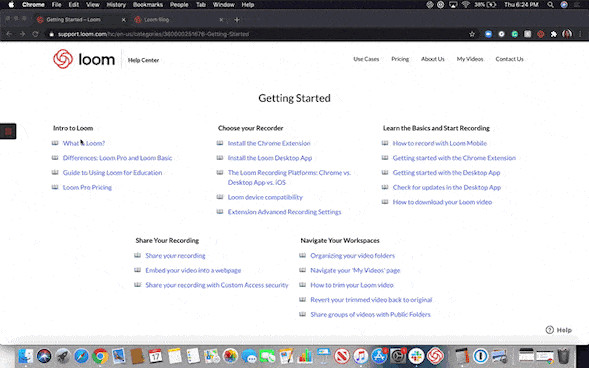
Task: Open Loom device compatibility article
Action: tap(265, 197)
